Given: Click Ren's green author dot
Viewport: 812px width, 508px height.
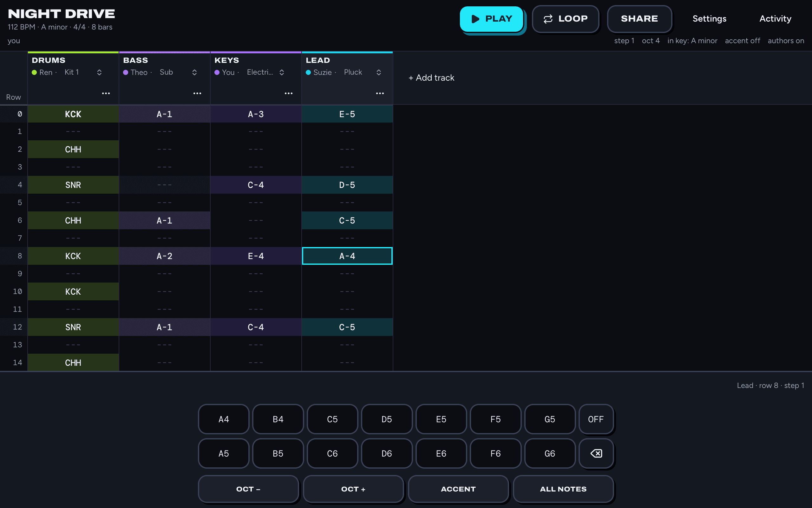Looking at the screenshot, I should [x=34, y=72].
